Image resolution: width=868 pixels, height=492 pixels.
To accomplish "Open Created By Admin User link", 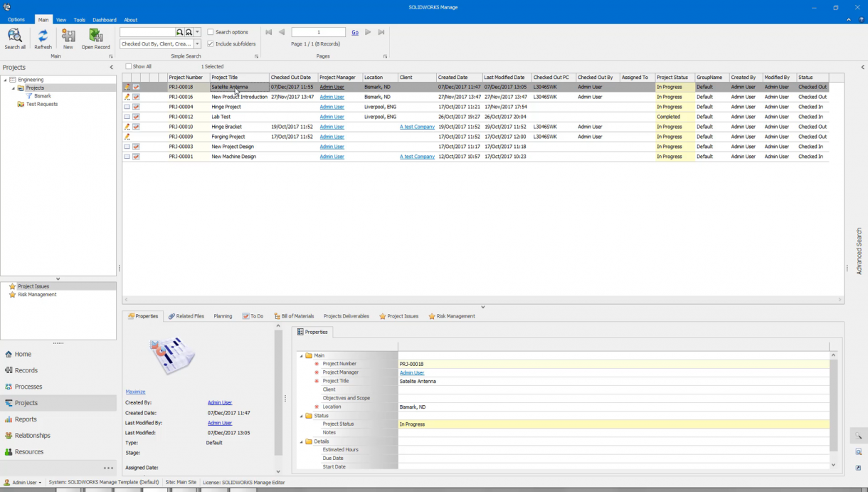I will (220, 403).
